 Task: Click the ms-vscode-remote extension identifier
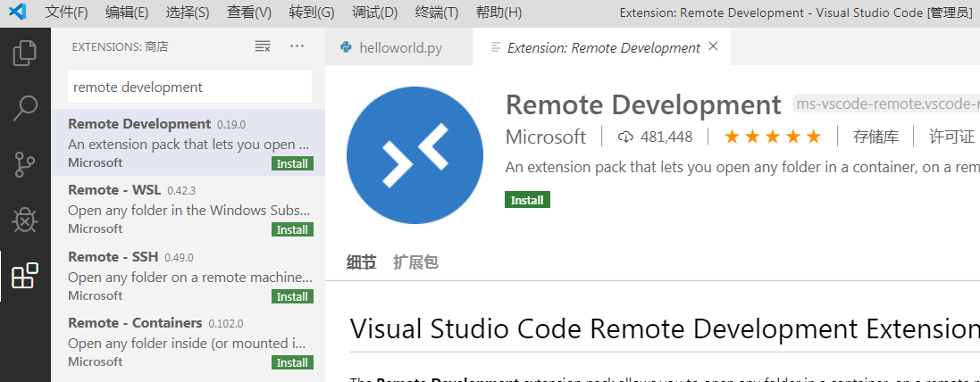[885, 104]
